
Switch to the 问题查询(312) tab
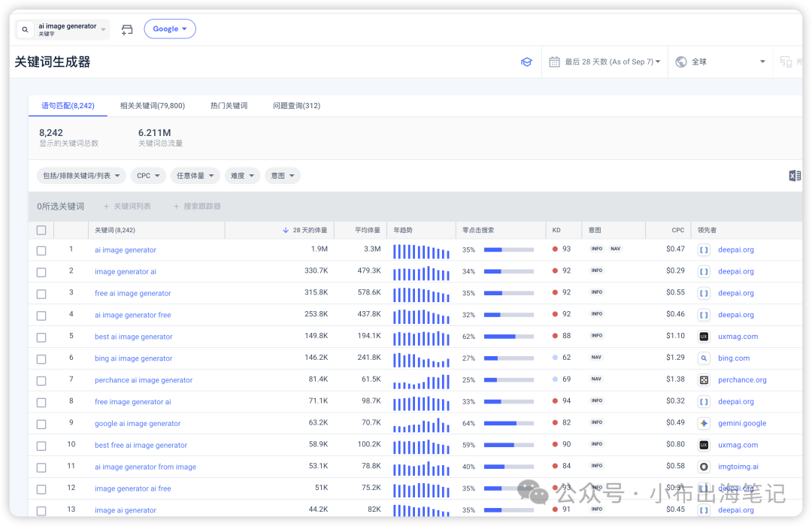tap(296, 106)
